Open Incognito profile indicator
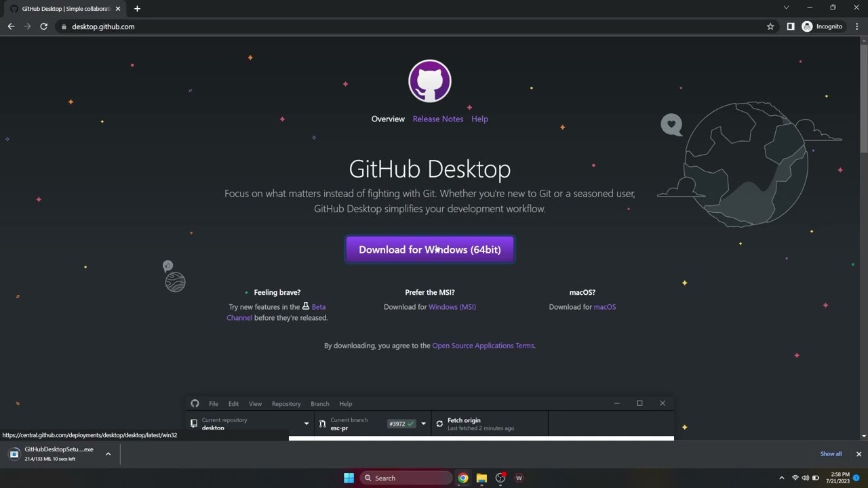This screenshot has width=868, height=488. [823, 26]
